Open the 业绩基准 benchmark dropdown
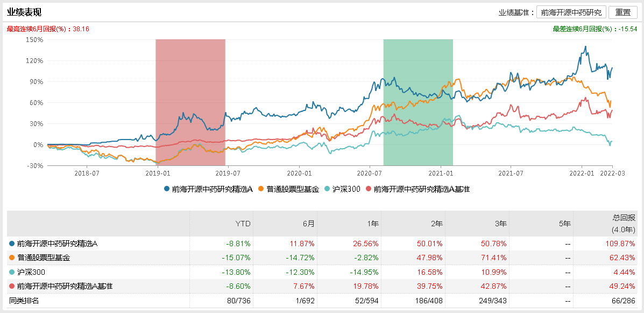 click(x=571, y=12)
